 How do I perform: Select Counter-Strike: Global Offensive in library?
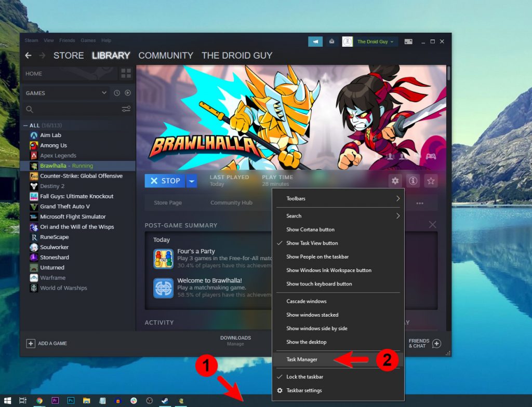click(x=78, y=176)
